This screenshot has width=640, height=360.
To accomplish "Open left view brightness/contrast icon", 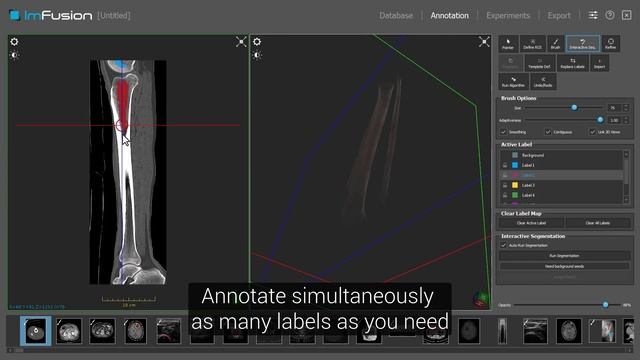I will [14, 55].
